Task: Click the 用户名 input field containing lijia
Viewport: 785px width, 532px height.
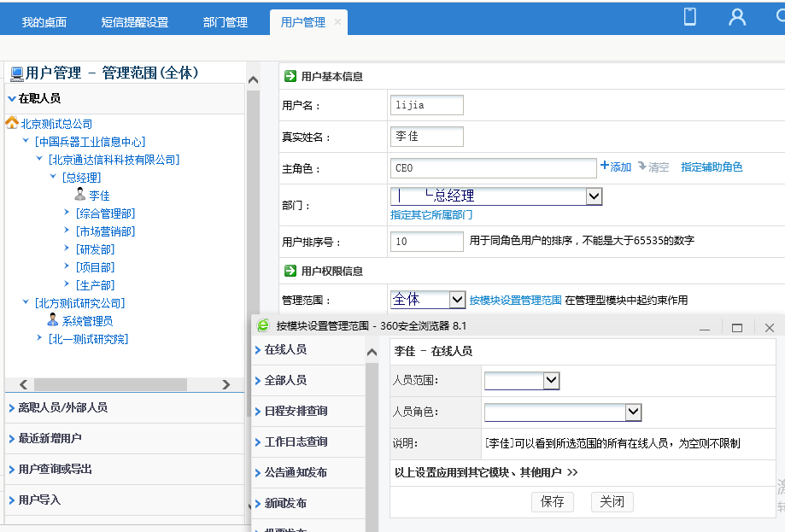Action: click(427, 105)
